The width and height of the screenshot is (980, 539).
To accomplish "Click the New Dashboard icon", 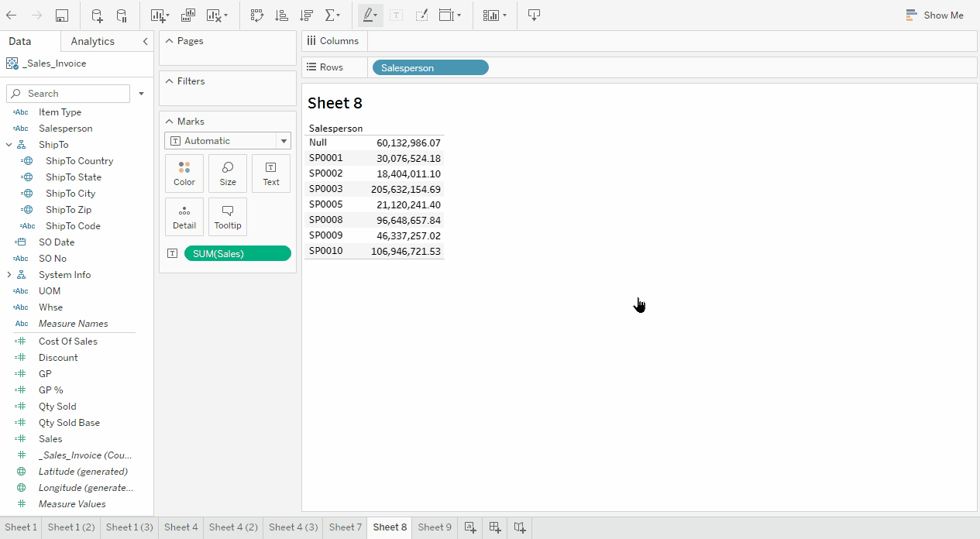I will coord(495,527).
